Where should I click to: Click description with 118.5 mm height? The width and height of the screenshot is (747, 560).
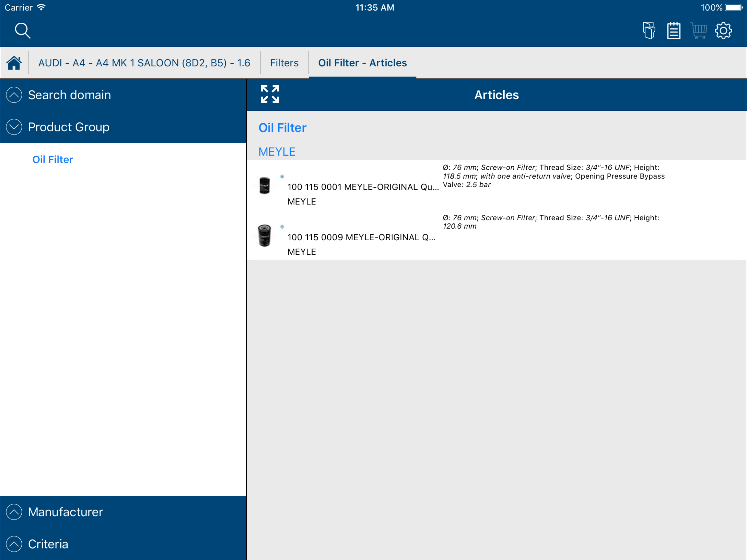[x=554, y=176]
